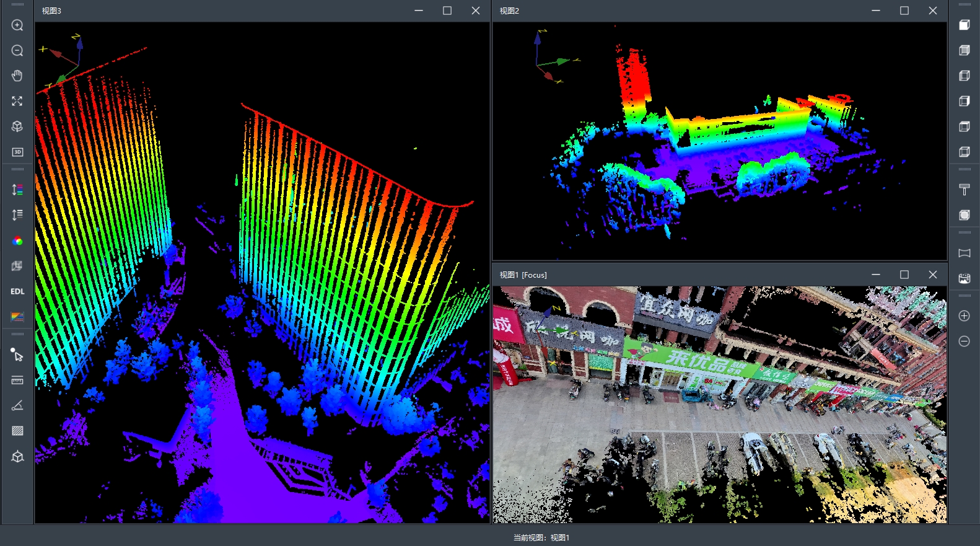The height and width of the screenshot is (546, 980).
Task: Activate the pan hand tool
Action: pos(17,76)
